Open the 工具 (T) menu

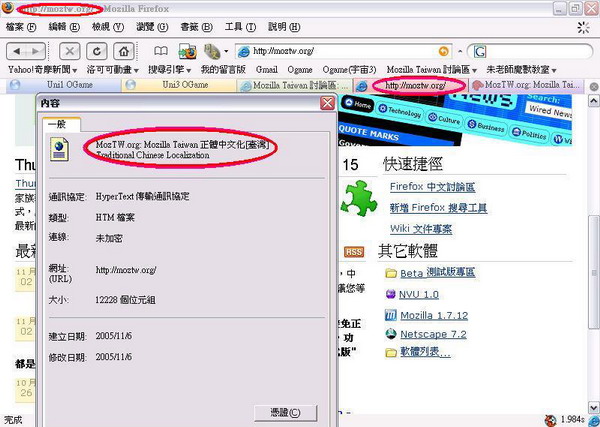pyautogui.click(x=240, y=27)
